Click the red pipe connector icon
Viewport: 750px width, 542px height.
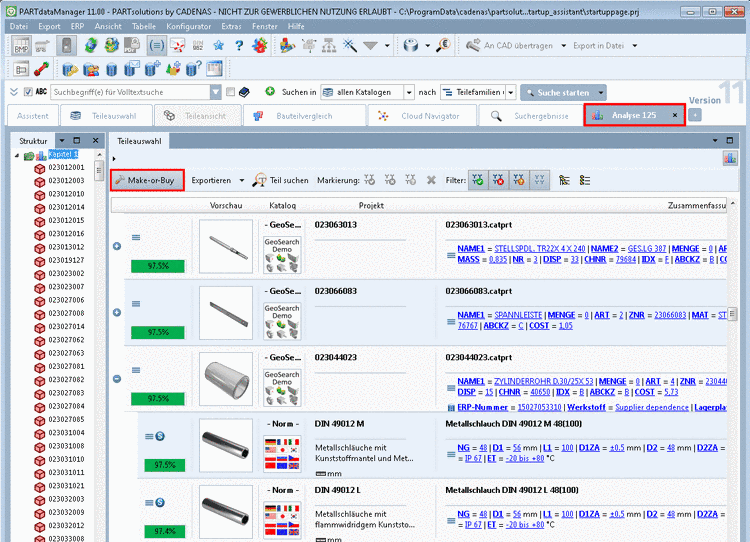pyautogui.click(x=42, y=69)
